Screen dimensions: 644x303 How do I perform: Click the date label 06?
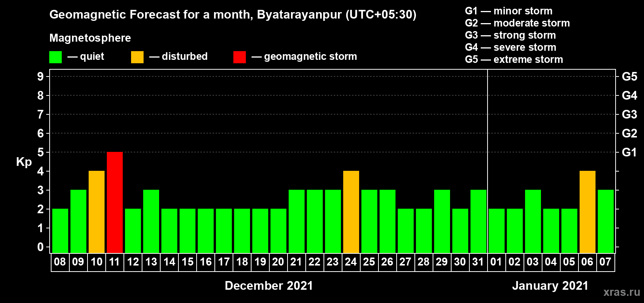point(587,262)
